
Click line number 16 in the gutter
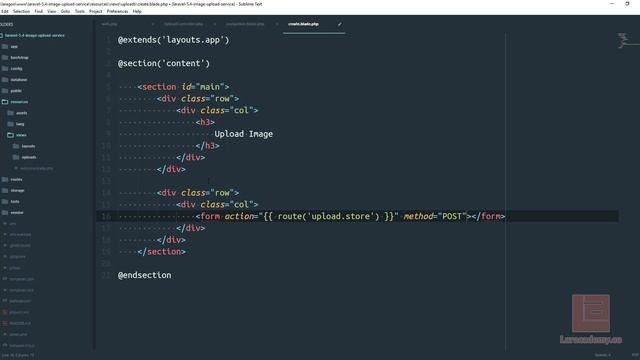[x=106, y=216]
